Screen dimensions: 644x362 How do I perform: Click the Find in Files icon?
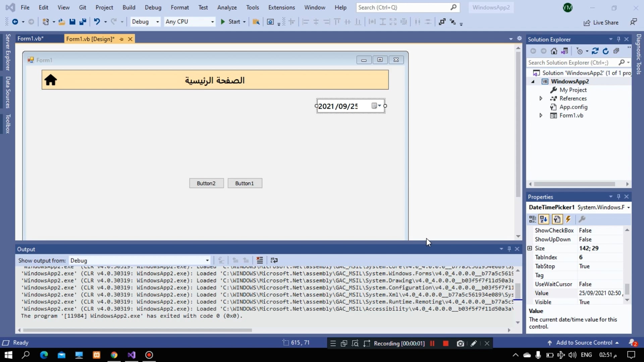[x=256, y=22]
